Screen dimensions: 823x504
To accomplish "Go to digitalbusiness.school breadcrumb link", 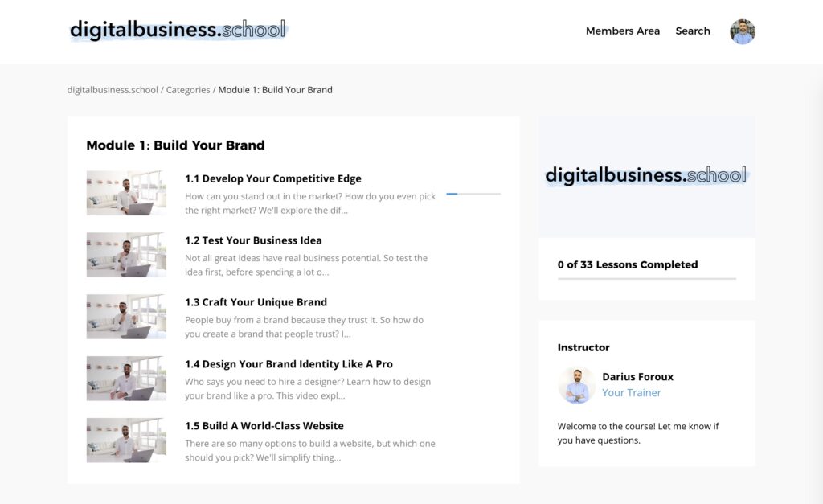I will 113,90.
